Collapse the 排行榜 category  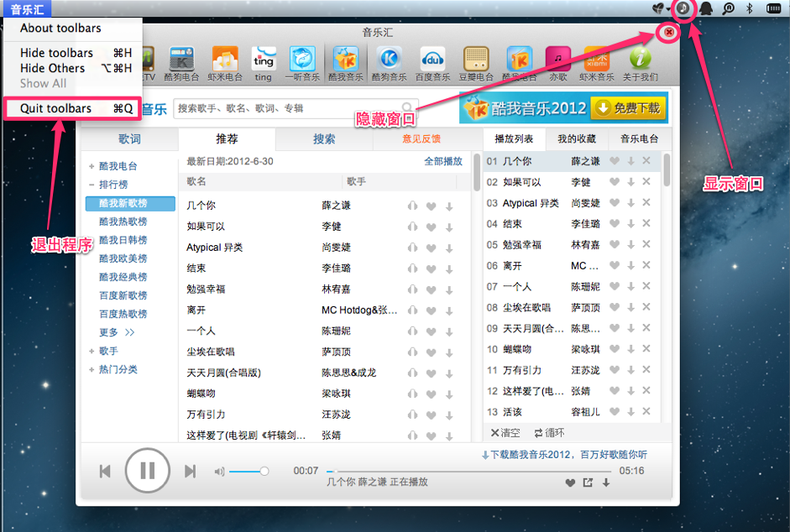92,185
